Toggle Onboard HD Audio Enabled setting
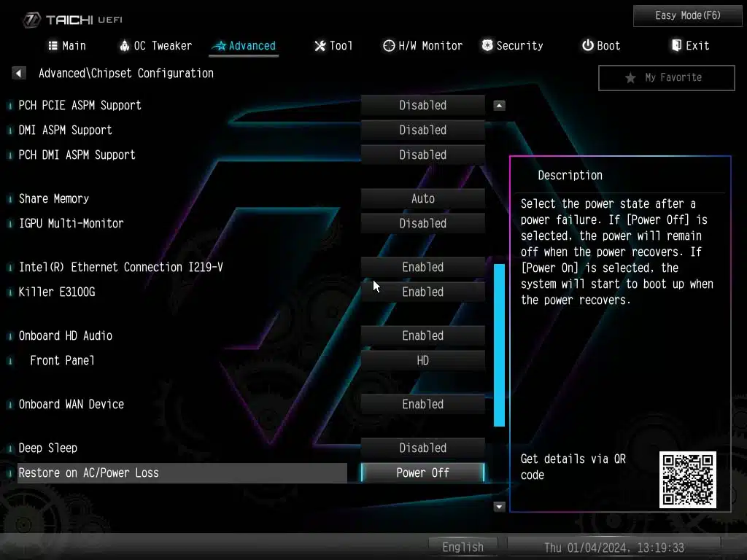The width and height of the screenshot is (747, 560). [422, 335]
